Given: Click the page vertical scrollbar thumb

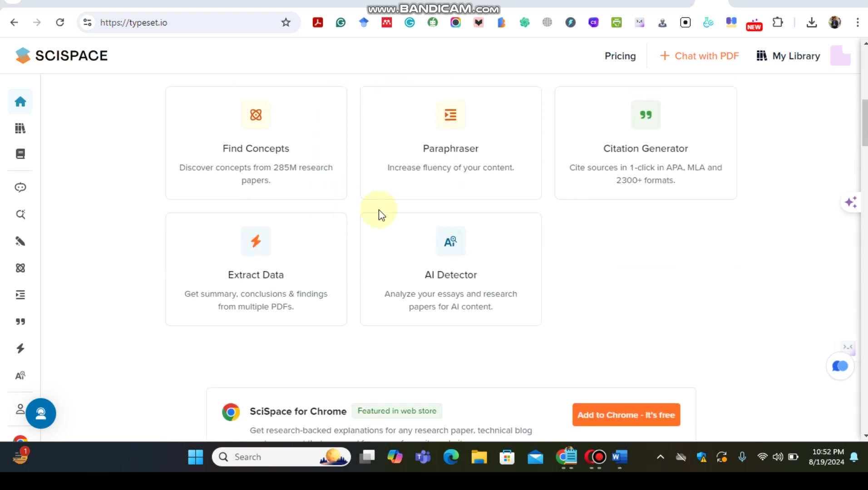Looking at the screenshot, I should (x=864, y=122).
